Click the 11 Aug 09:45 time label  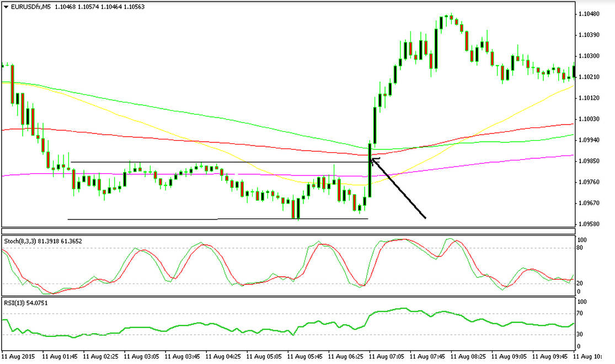549,356
